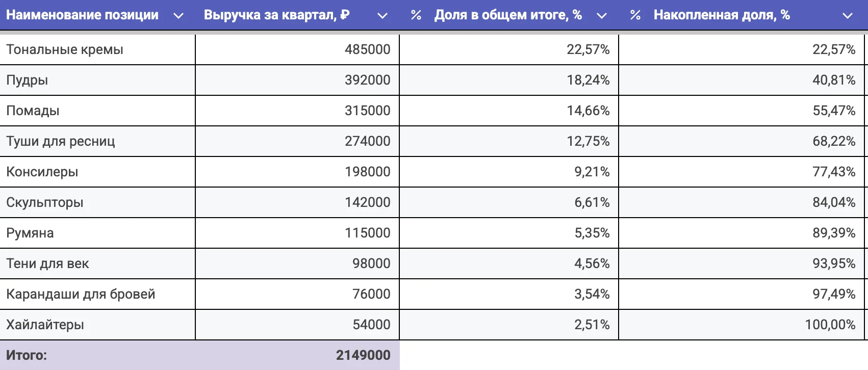Screen dimensions: 868x370
Task: Select the "Румяна" name cell
Action: pyautogui.click(x=30, y=233)
